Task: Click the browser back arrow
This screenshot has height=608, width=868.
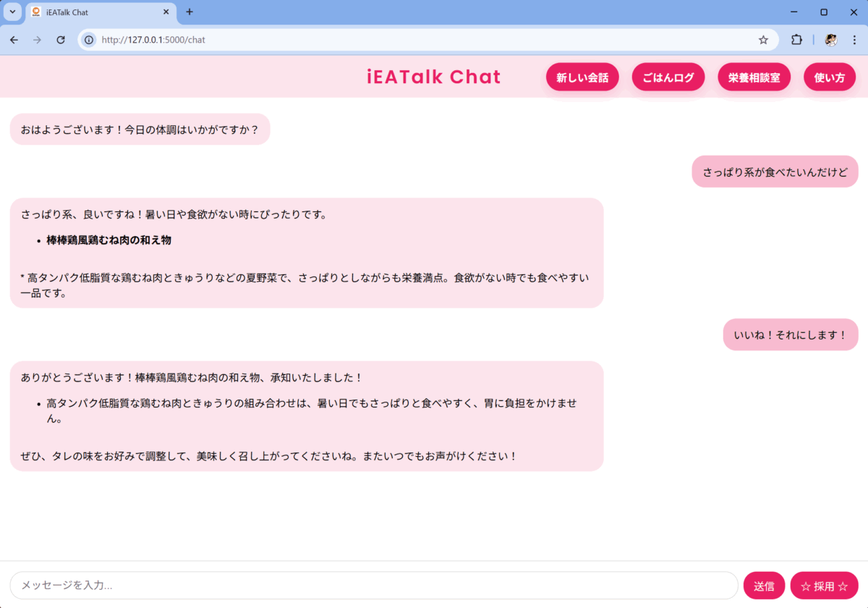Action: 14,40
